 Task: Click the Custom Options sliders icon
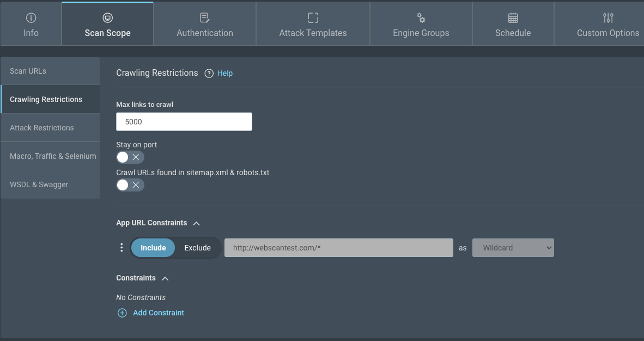pos(608,18)
